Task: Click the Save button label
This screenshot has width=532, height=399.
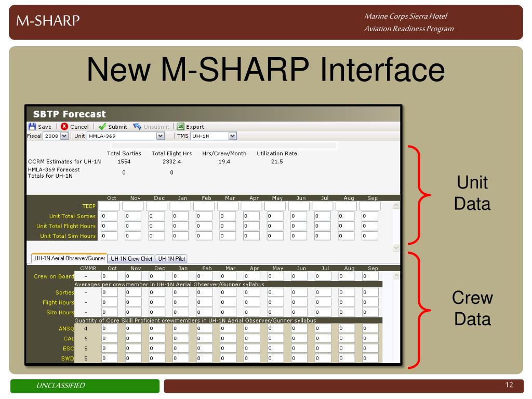Action: pos(45,127)
